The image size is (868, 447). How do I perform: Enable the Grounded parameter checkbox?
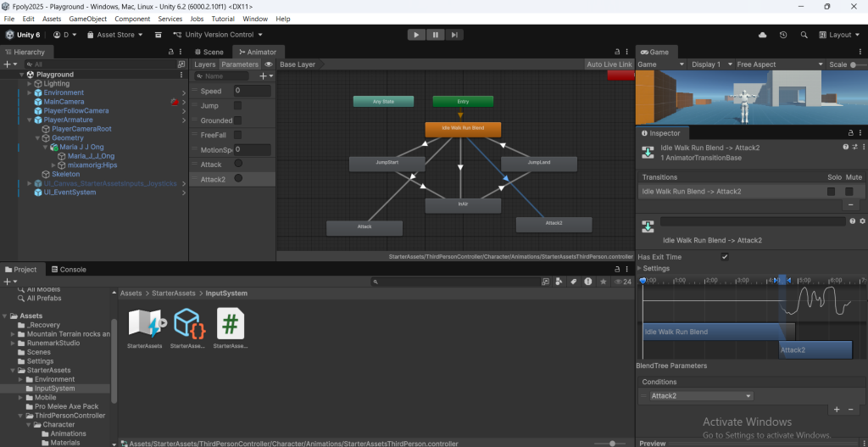point(237,120)
